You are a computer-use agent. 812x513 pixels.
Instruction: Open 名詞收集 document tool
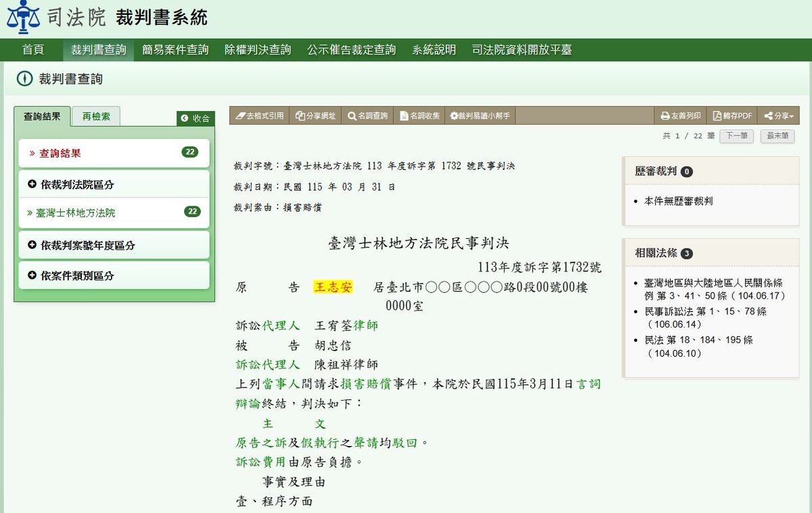tap(420, 116)
